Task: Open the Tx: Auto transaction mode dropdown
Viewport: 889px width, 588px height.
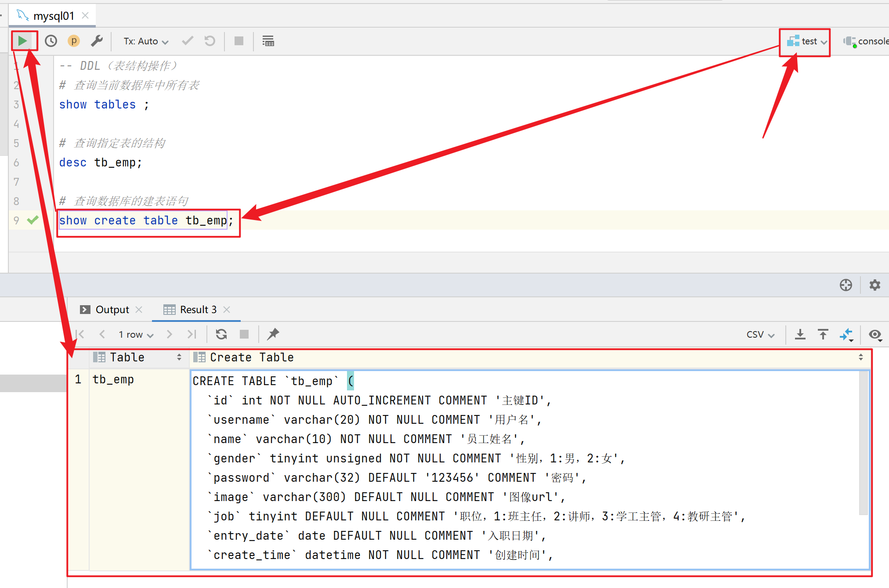Action: [146, 41]
